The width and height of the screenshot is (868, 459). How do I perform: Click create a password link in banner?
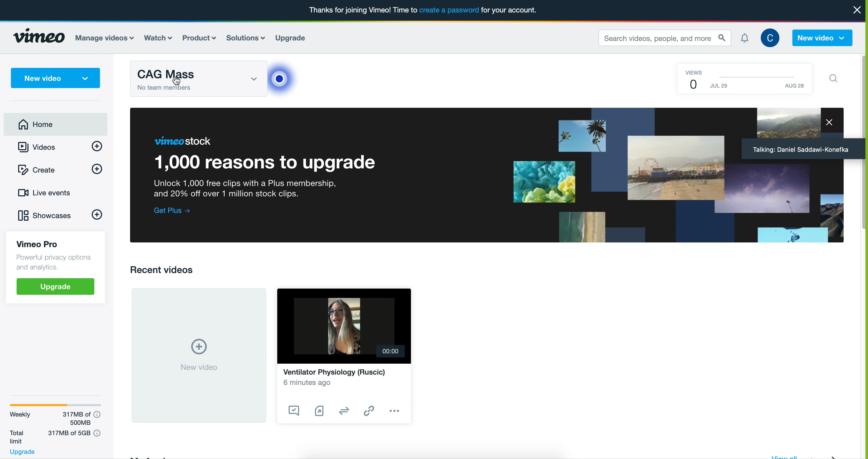(x=449, y=10)
